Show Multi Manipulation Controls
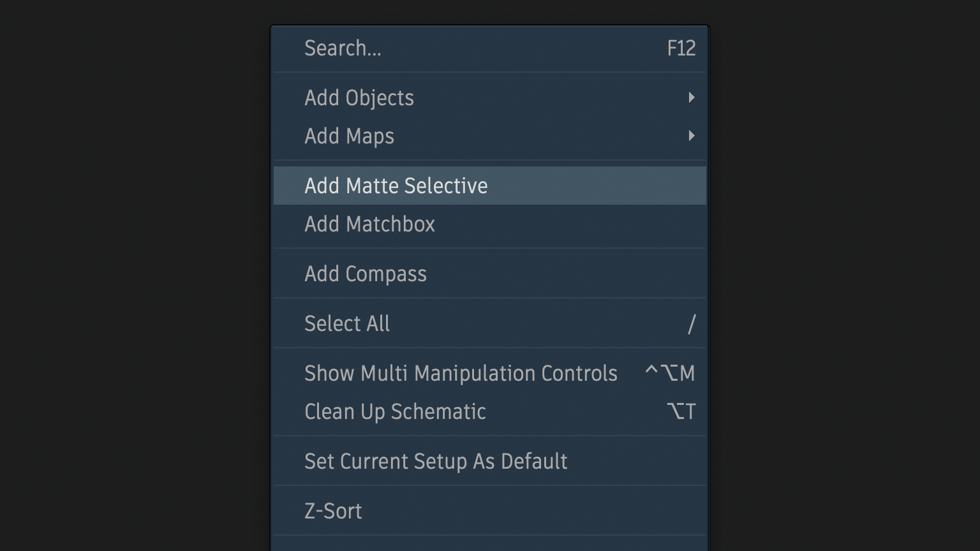The width and height of the screenshot is (980, 551). click(461, 374)
